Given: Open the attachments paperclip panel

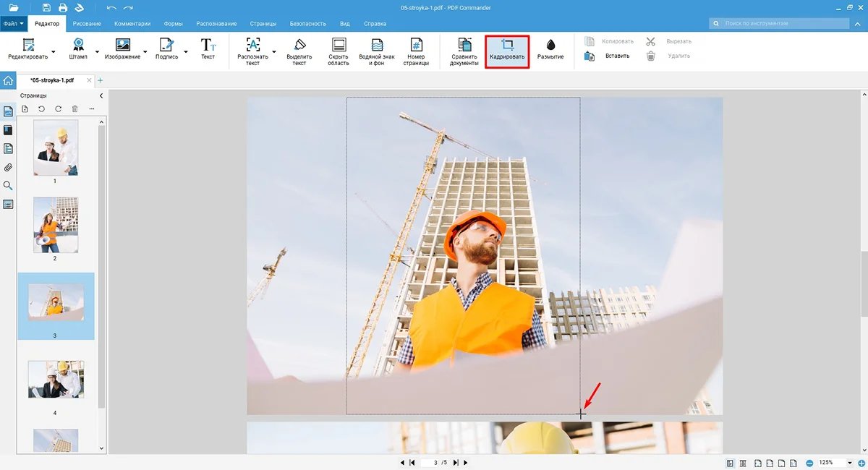Looking at the screenshot, I should (9, 168).
